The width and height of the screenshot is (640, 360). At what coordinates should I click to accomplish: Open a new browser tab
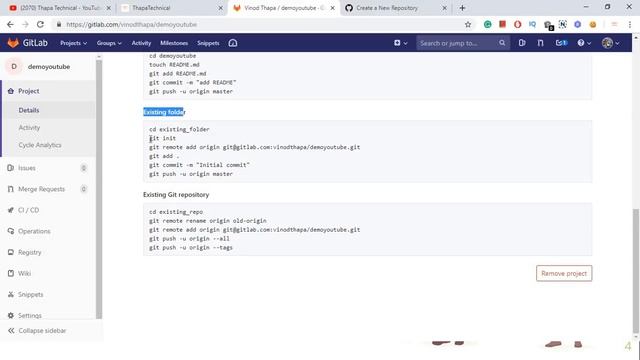tap(462, 8)
